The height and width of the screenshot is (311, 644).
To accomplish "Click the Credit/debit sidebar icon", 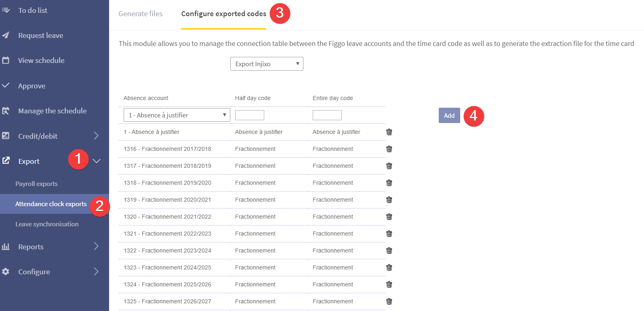I will point(6,136).
